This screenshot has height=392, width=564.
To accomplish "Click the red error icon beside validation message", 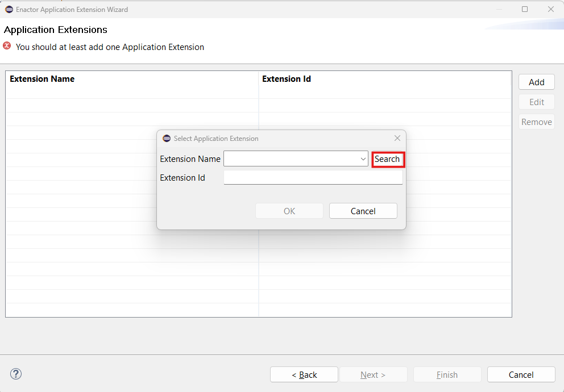I will pos(7,45).
